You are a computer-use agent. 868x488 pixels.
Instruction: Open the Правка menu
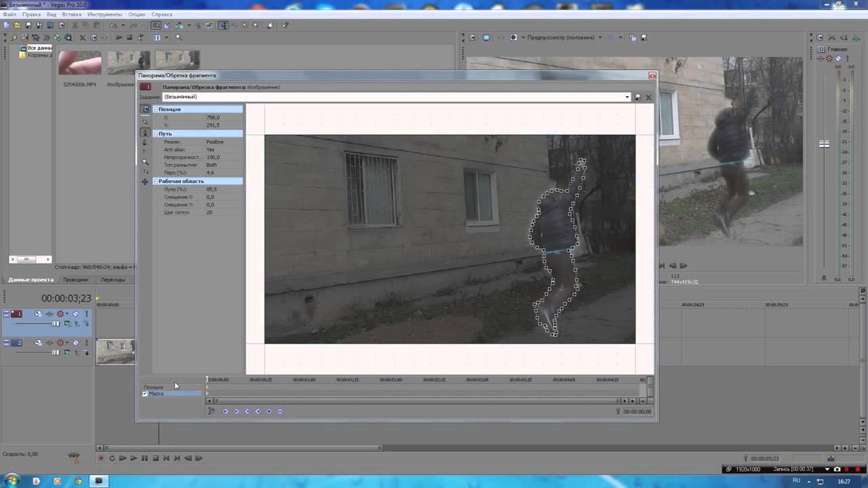[x=31, y=14]
